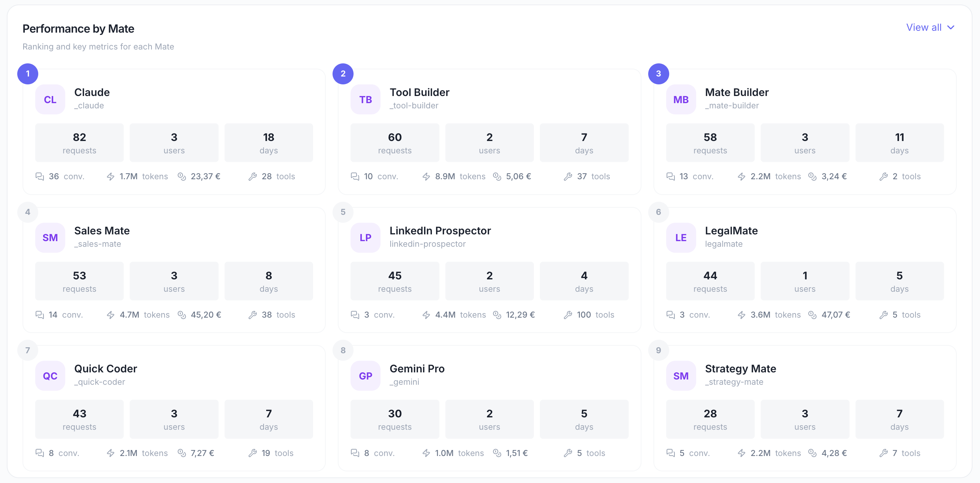Click the 11 days tile on Mate Builder

pyautogui.click(x=899, y=143)
